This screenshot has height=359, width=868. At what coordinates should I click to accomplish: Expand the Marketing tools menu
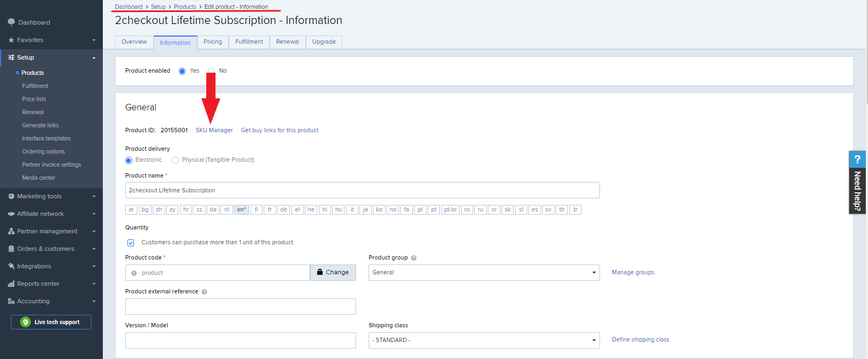click(x=94, y=196)
